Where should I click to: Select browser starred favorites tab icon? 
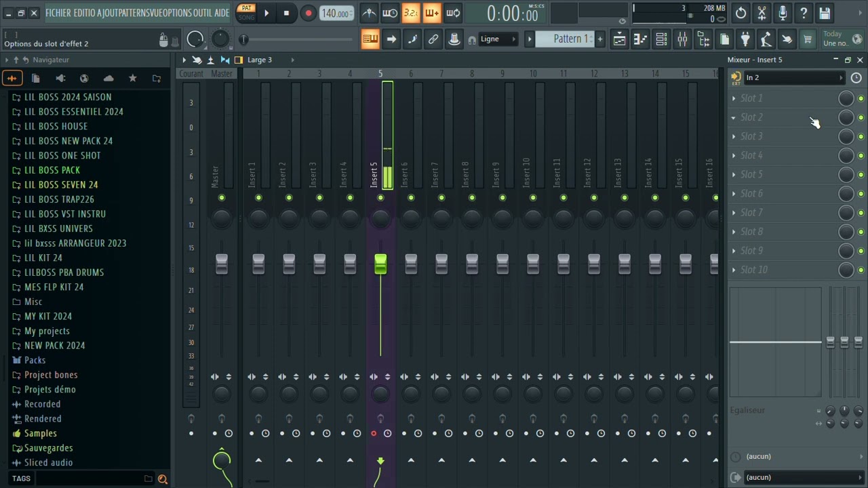click(x=133, y=79)
